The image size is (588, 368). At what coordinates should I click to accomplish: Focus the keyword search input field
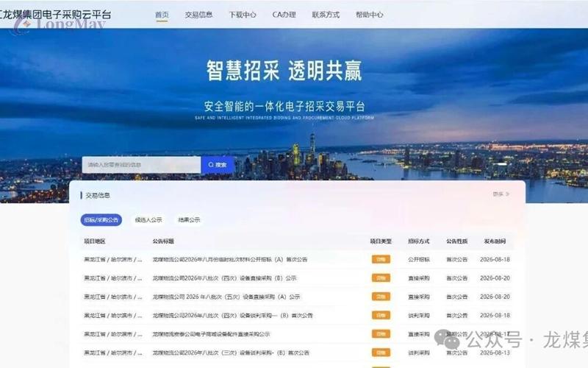141,165
